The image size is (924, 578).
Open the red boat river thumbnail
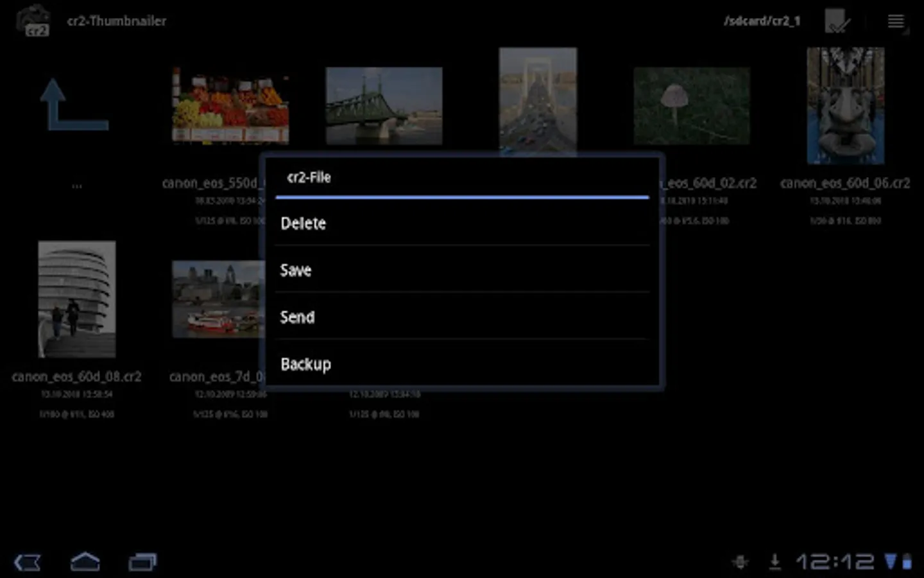point(218,299)
